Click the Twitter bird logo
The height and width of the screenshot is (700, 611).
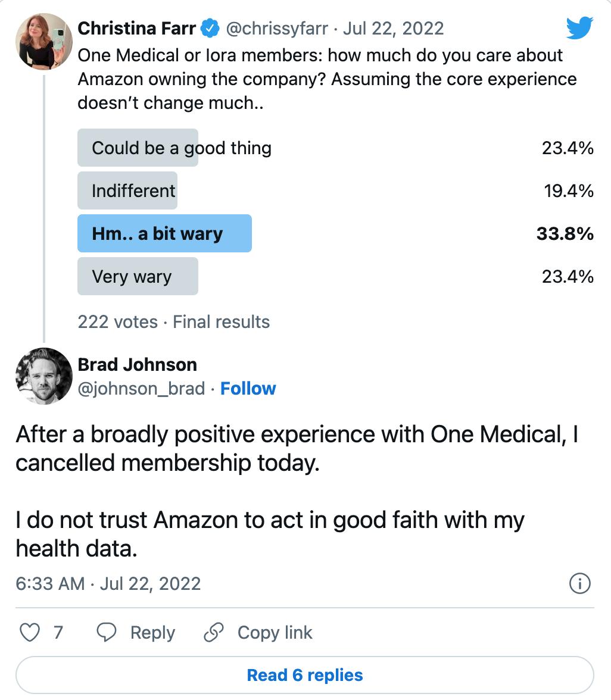[x=579, y=28]
